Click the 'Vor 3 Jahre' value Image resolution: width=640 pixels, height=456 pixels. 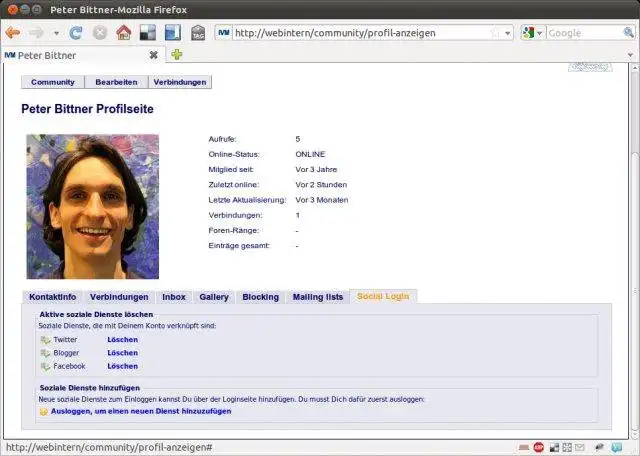tap(316, 169)
